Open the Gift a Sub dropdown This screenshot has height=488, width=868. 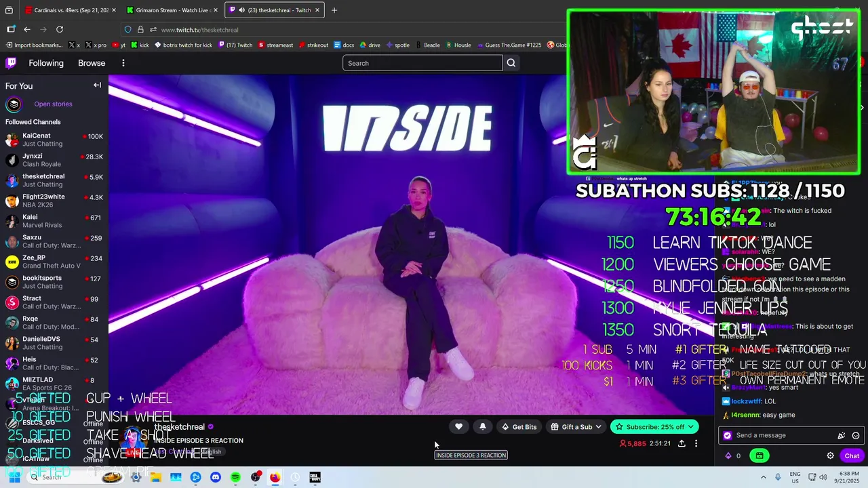576,426
